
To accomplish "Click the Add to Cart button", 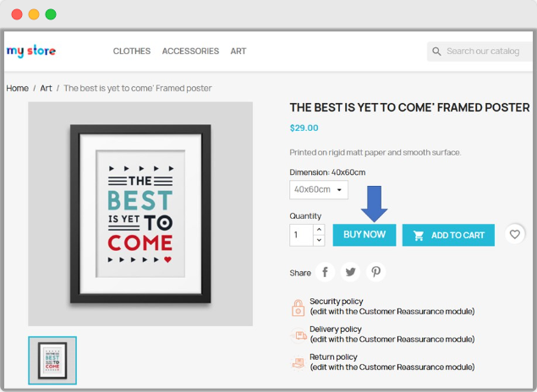I will pyautogui.click(x=448, y=235).
